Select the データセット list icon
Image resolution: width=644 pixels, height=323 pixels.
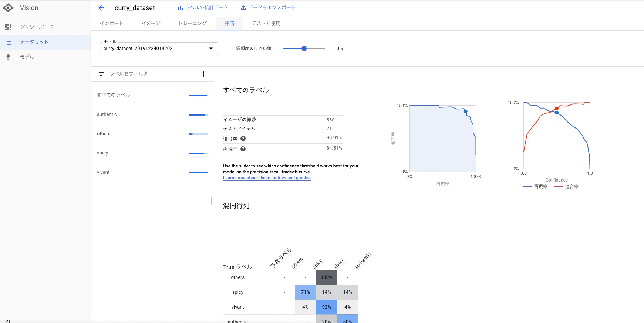[8, 42]
